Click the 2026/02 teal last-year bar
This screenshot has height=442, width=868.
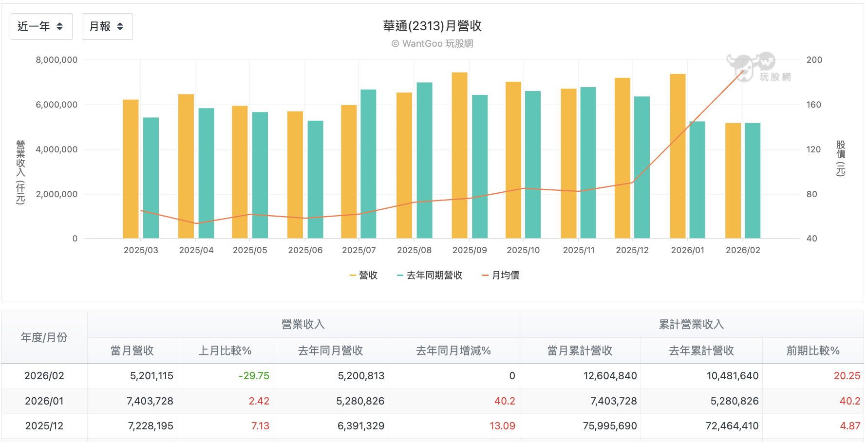coord(753,181)
